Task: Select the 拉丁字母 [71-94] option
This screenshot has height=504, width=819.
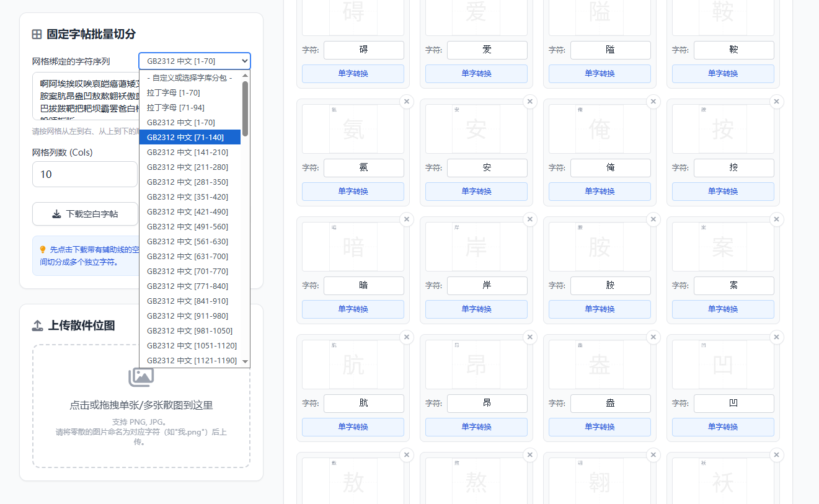Action: coord(190,108)
